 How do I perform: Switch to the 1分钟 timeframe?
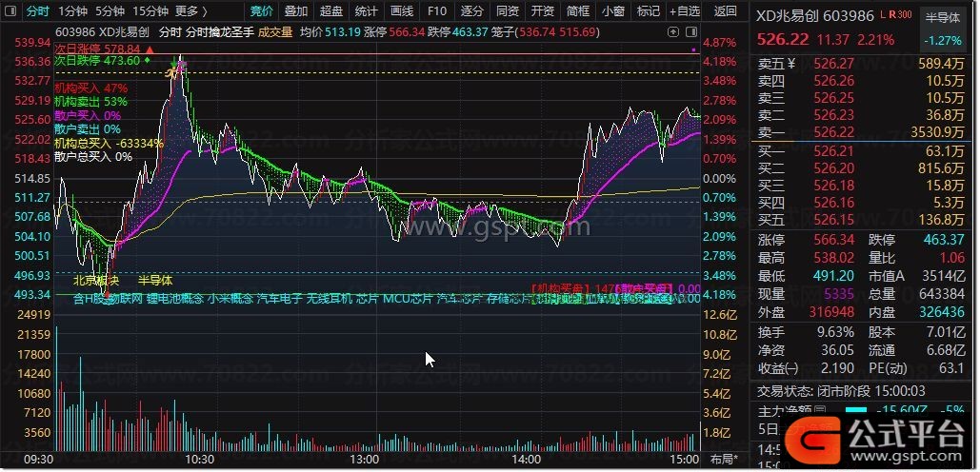72,10
